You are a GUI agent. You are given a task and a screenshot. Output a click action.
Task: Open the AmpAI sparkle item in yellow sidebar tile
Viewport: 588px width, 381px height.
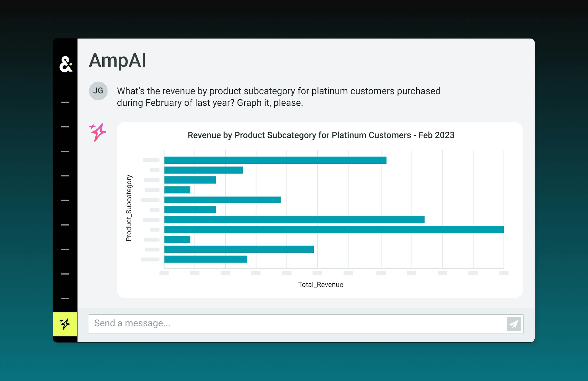tap(65, 324)
